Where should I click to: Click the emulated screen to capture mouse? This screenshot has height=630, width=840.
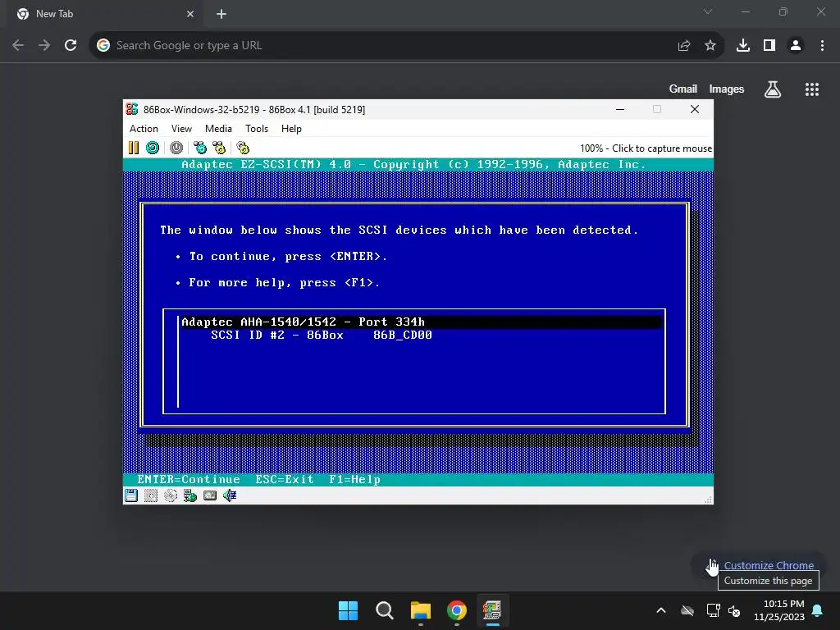click(x=418, y=322)
